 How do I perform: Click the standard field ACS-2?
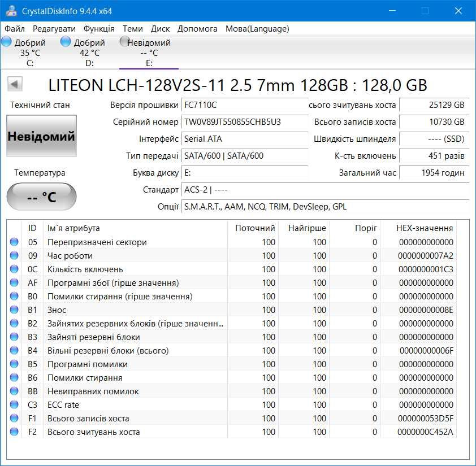(326, 190)
